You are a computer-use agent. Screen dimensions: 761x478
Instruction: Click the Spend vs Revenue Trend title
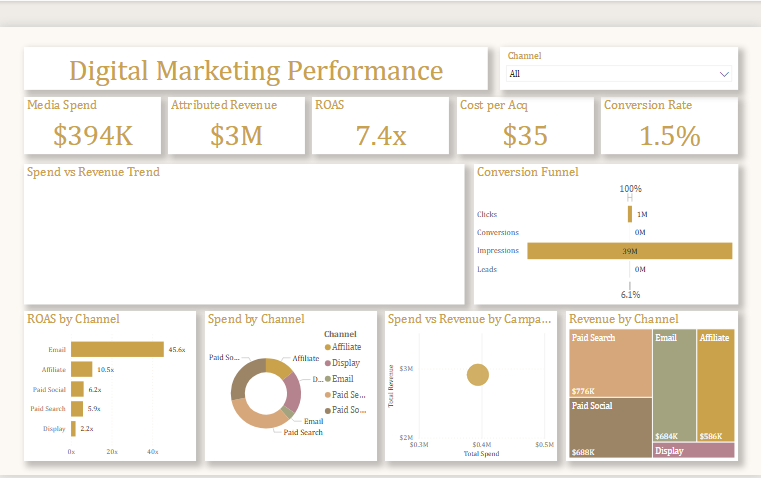93,172
